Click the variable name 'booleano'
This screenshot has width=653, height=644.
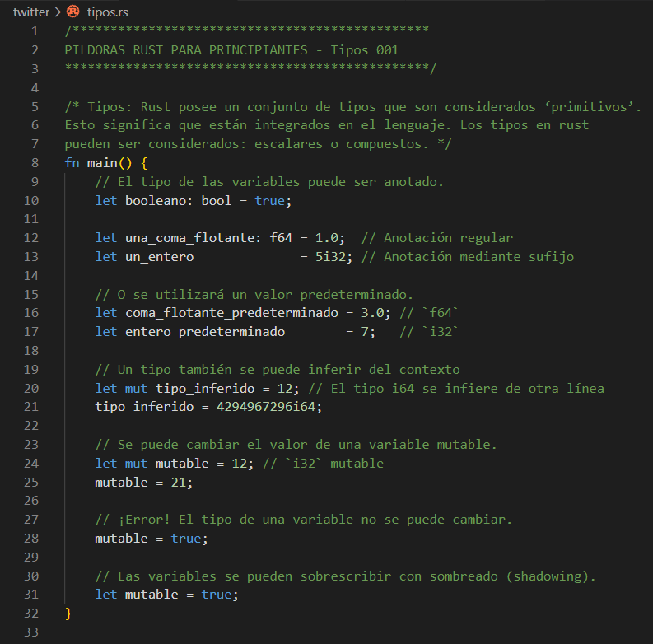156,201
